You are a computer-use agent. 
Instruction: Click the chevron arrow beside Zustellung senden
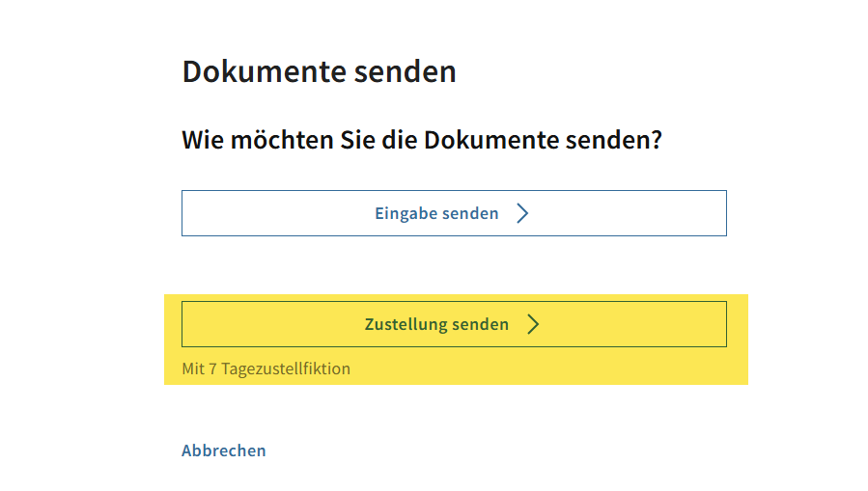[533, 324]
